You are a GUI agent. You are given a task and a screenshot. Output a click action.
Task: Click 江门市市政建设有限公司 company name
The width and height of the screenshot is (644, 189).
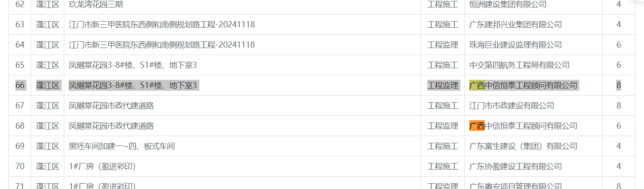click(x=512, y=106)
